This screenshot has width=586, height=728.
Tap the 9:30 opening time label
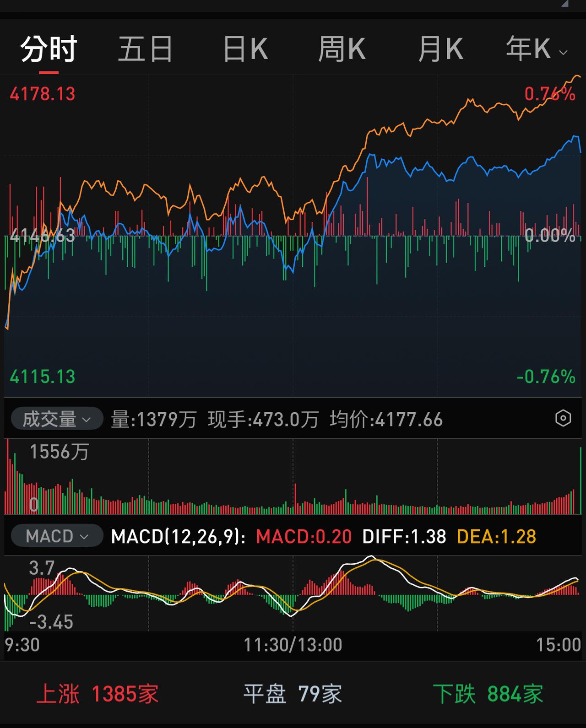coord(22,645)
